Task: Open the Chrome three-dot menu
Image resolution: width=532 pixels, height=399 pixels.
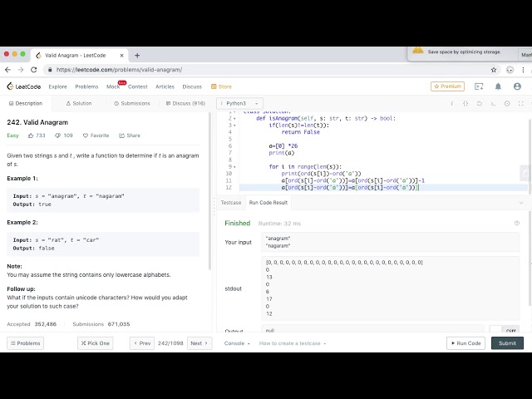Action: point(523,70)
